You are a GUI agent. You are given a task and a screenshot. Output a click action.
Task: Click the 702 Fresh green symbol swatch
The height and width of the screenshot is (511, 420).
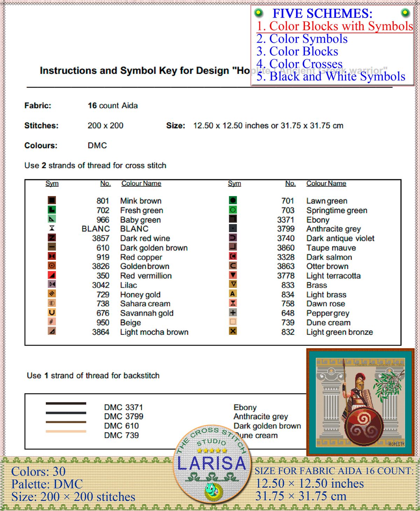[x=52, y=210]
